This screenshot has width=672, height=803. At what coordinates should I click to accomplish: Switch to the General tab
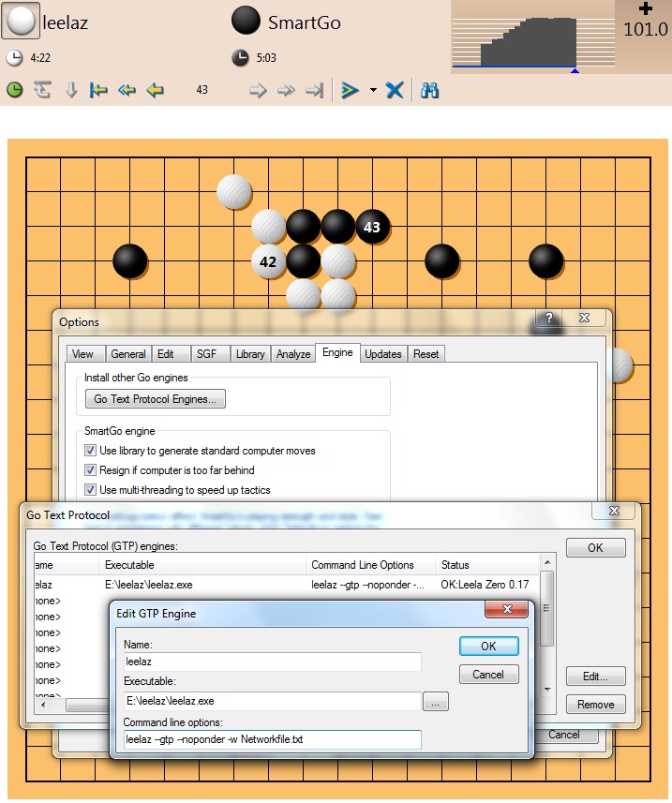pyautogui.click(x=128, y=354)
